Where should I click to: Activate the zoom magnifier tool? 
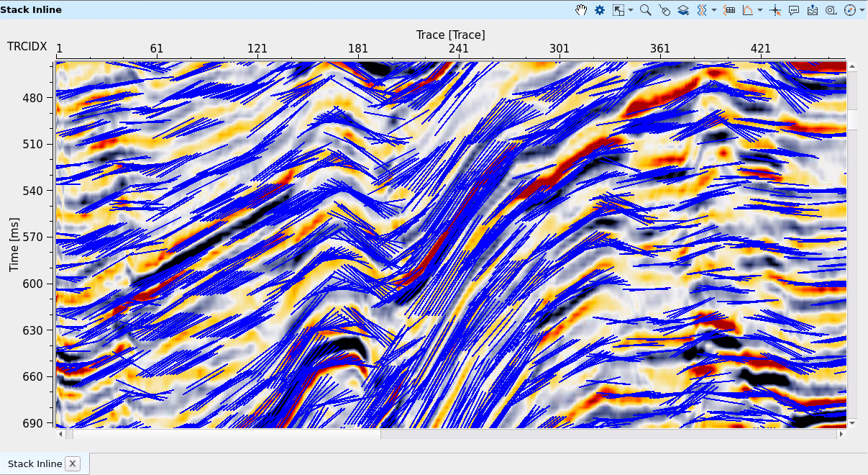645,10
